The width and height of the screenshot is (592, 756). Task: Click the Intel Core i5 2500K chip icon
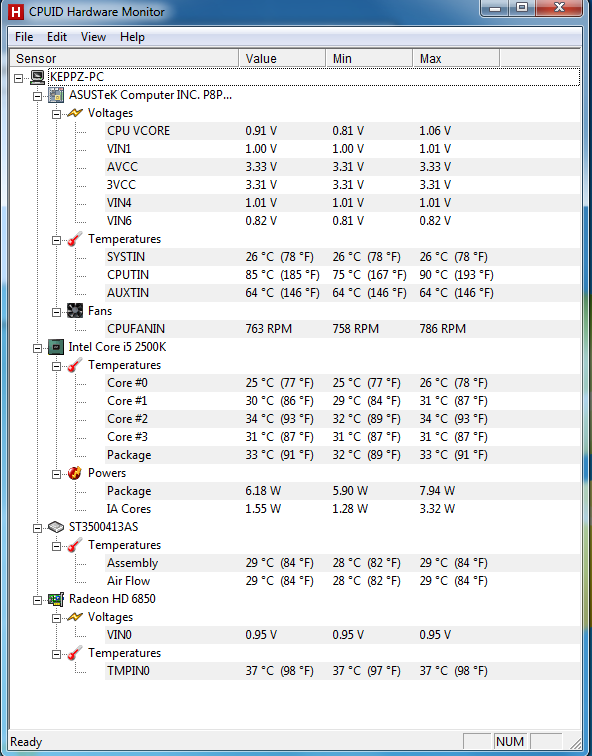[56, 347]
